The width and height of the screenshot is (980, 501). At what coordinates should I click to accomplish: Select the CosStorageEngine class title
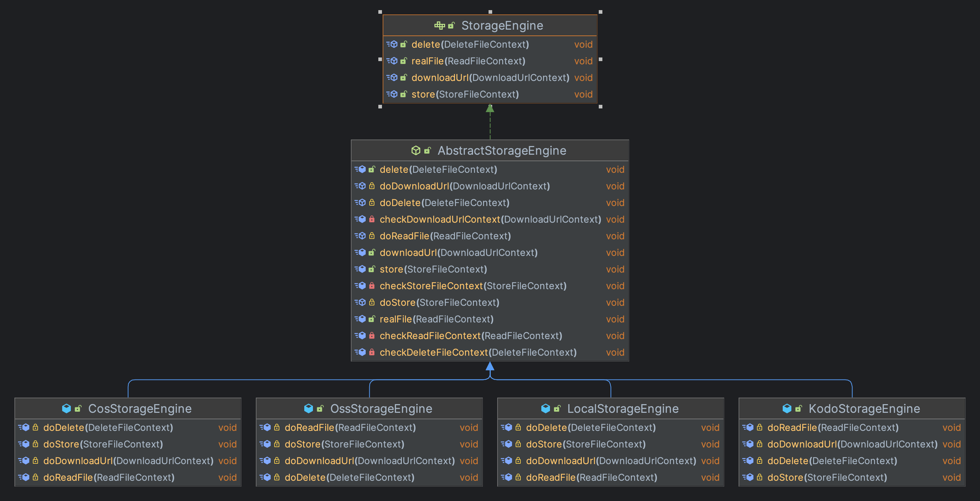pos(140,409)
